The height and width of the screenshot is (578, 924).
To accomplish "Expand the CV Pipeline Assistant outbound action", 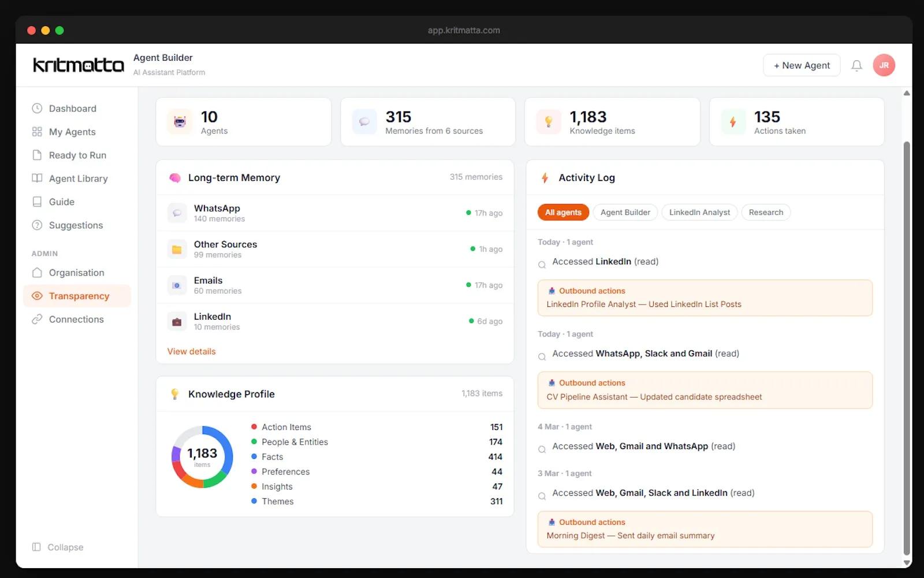I will coord(705,390).
